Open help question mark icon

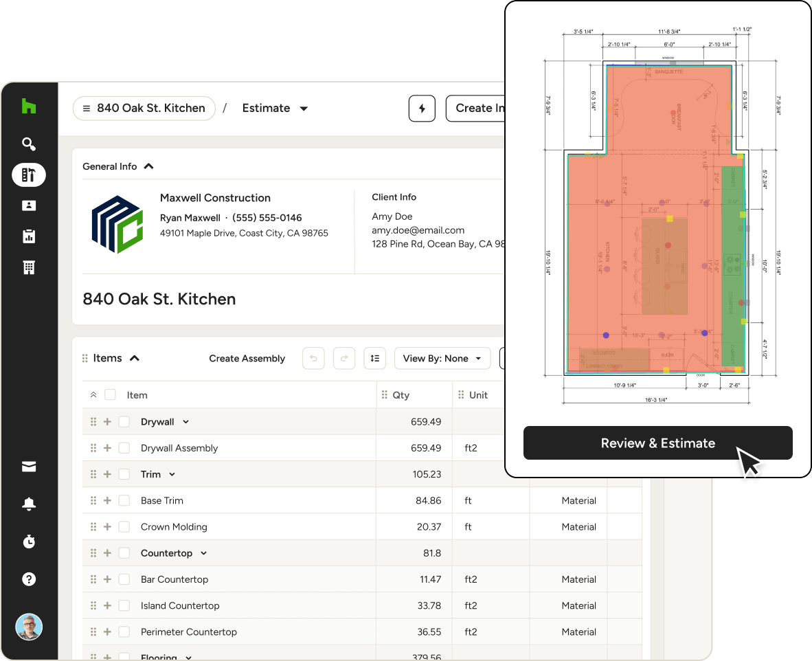28,579
